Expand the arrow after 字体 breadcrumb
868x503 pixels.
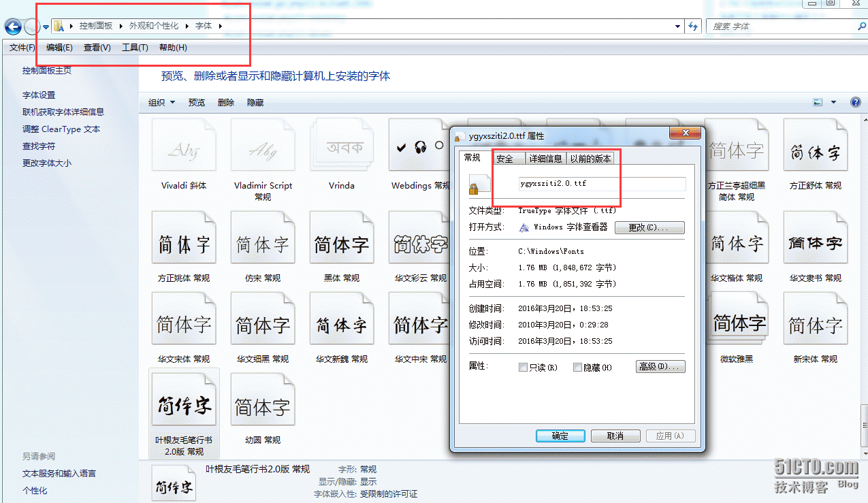click(221, 26)
